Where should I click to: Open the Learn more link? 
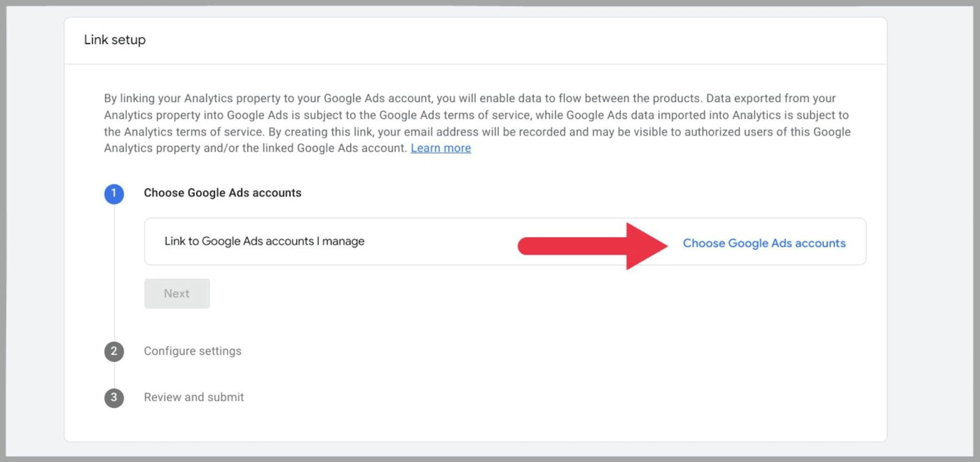coord(440,148)
